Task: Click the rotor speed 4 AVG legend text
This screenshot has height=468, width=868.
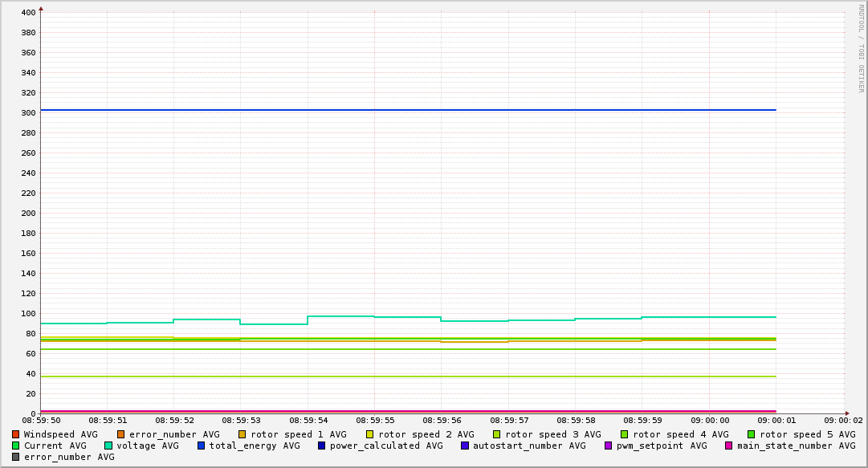Action: [680, 434]
